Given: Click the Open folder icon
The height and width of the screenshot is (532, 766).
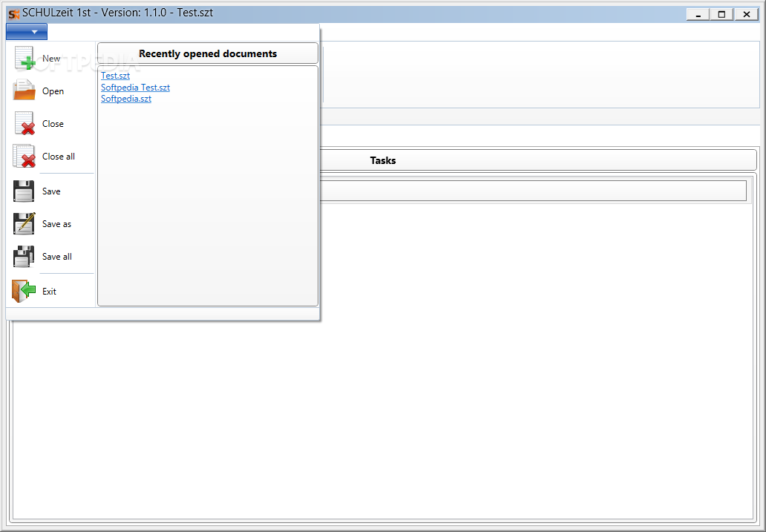Looking at the screenshot, I should (x=24, y=91).
